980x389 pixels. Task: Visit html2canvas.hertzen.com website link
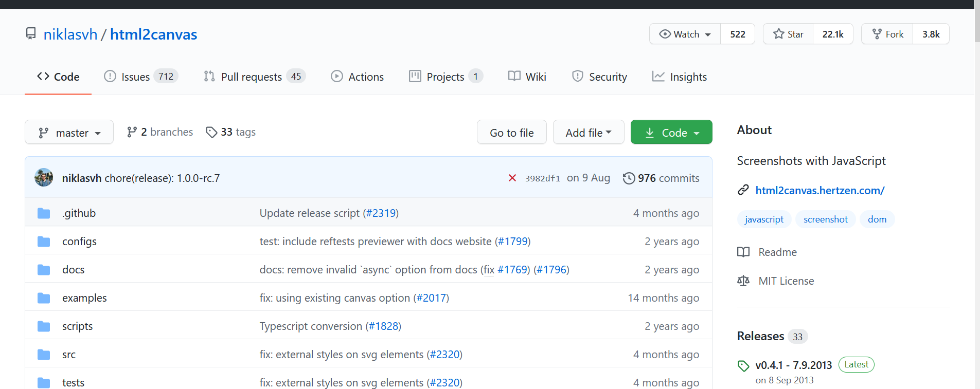(x=820, y=191)
